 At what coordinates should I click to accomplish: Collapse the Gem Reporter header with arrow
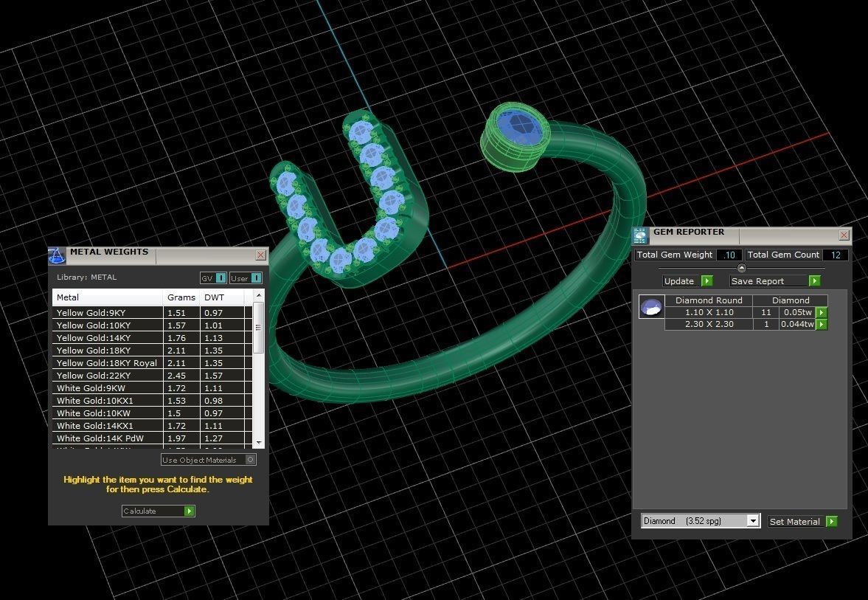point(741,268)
